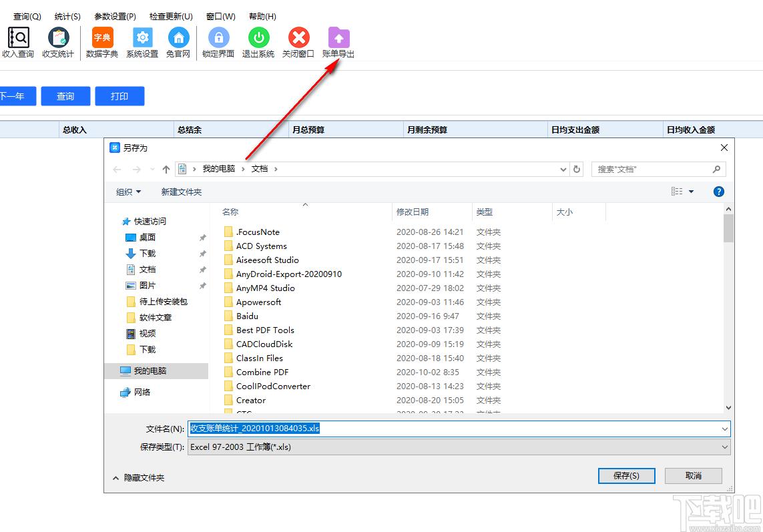Open 系统设置 gear icon
Viewport: 763px width, 532px height.
pyautogui.click(x=142, y=38)
